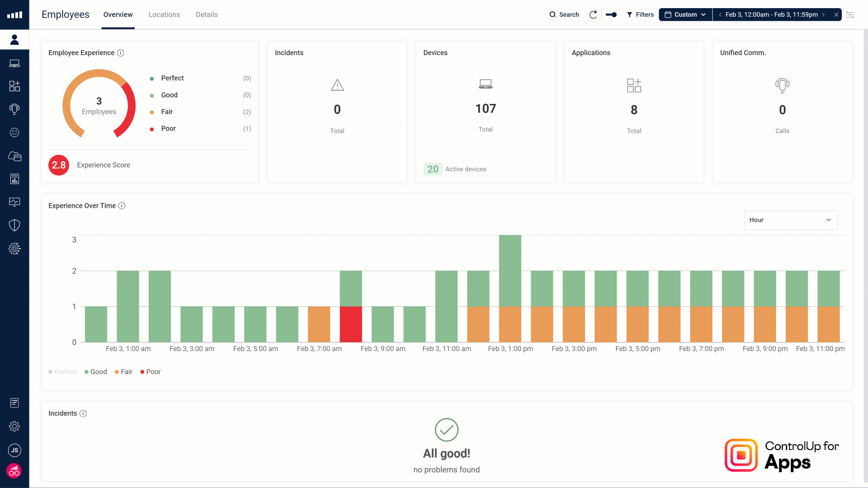The image size is (868, 488).
Task: Select the Devices section in the sidebar
Action: (15, 63)
